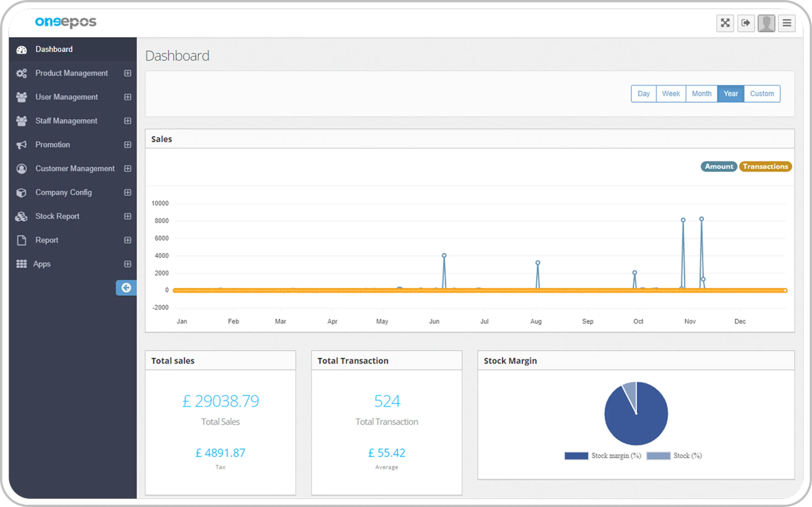Toggle the Amount series legend

tap(718, 167)
